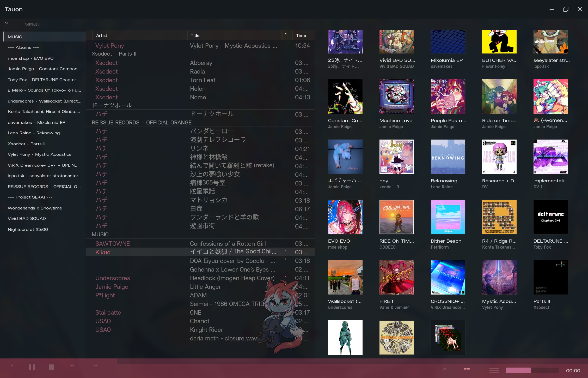The image size is (588, 378).
Task: Open 'underscores - Wallsocket' playlist
Action: click(45, 101)
